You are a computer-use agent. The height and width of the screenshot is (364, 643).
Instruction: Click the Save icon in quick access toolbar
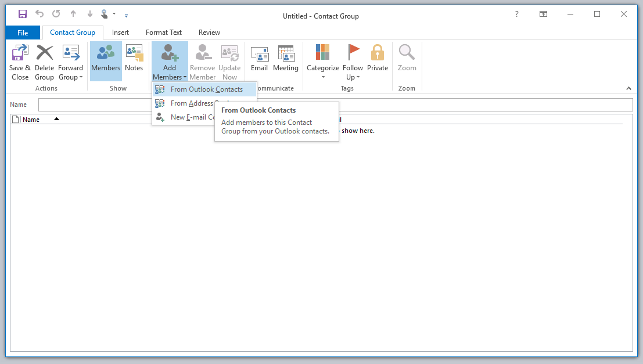coord(23,15)
